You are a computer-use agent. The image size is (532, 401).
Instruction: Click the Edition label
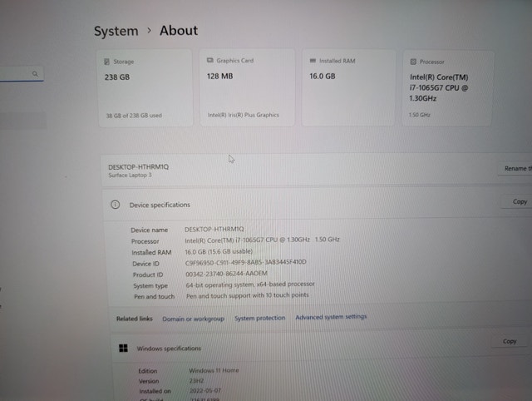pyautogui.click(x=148, y=371)
